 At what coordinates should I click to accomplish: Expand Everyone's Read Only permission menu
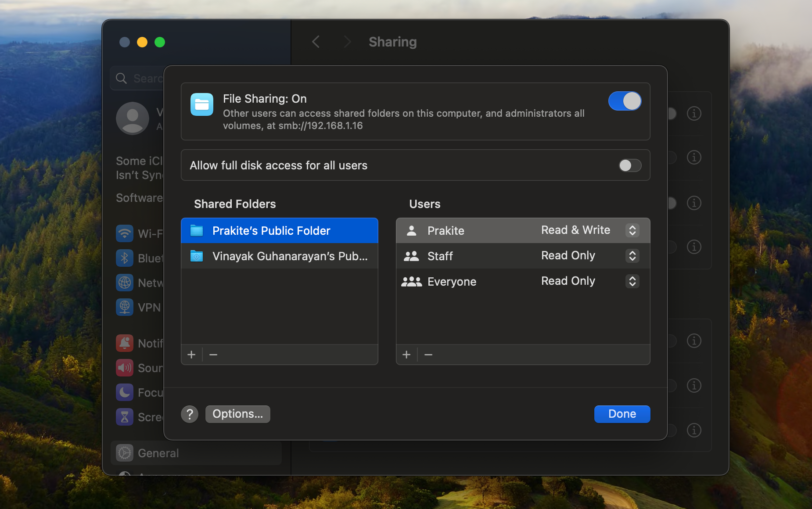[632, 281]
